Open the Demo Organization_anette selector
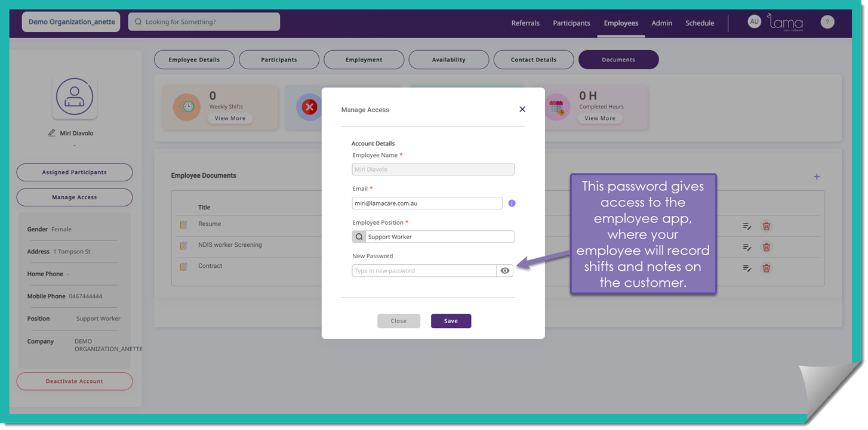Screen dimensions: 868x430 (x=71, y=22)
